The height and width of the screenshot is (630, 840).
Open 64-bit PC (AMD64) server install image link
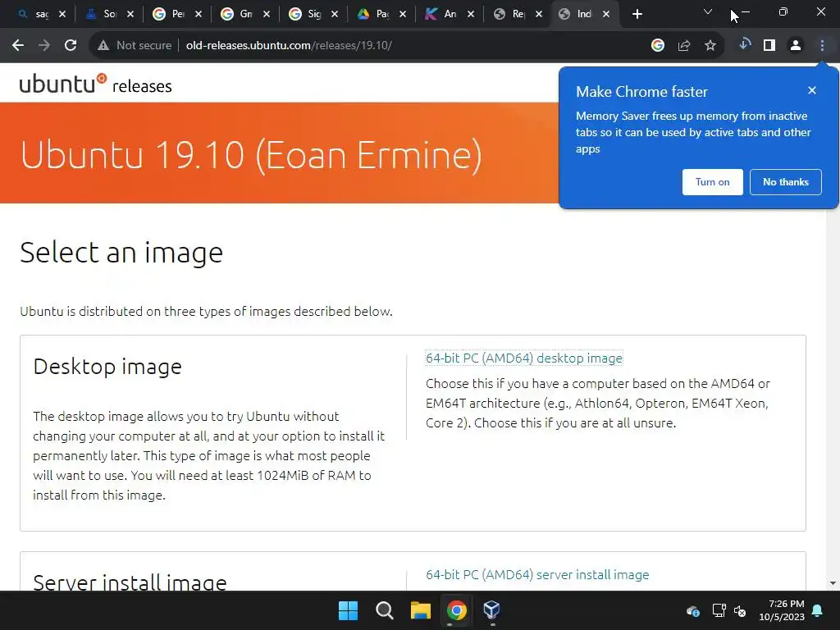(x=537, y=575)
